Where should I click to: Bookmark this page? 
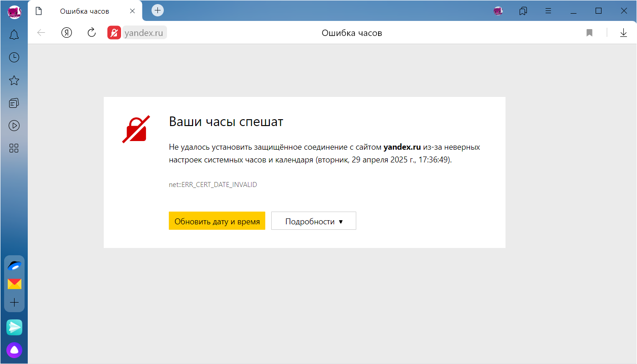[590, 33]
